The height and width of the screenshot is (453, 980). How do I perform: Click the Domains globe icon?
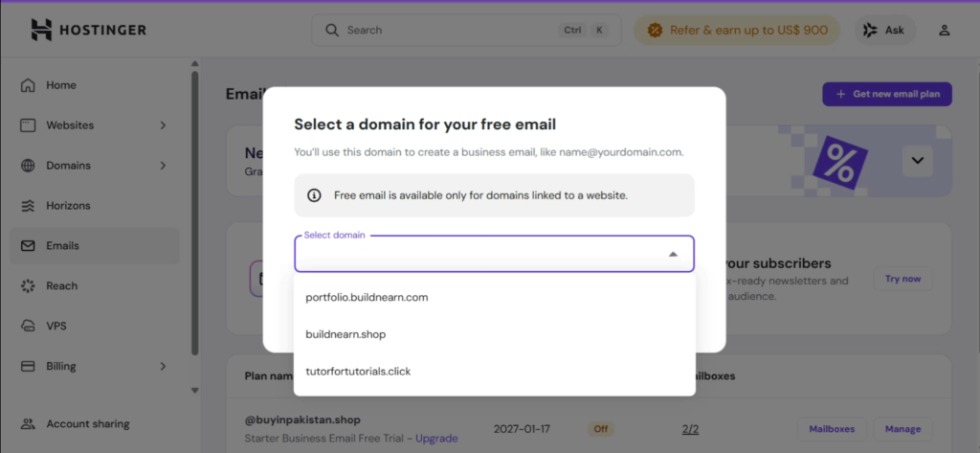pyautogui.click(x=28, y=166)
